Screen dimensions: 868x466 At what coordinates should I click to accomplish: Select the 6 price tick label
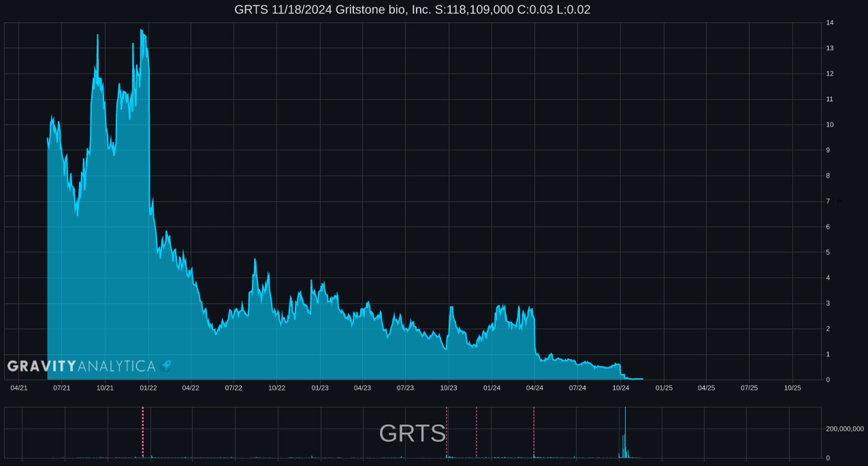point(828,227)
